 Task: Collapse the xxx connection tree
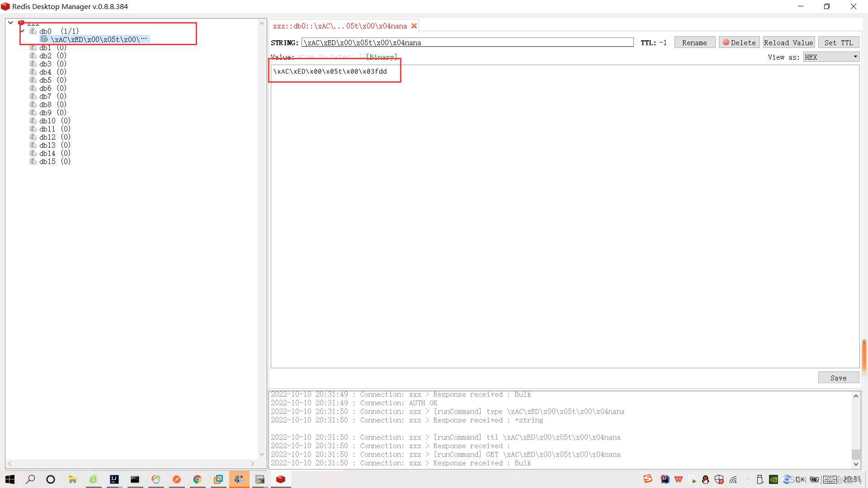tap(10, 22)
